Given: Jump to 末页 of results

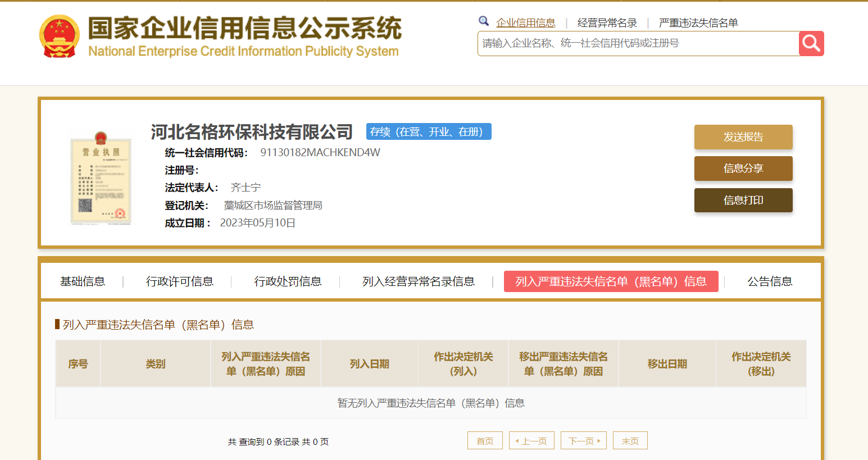Looking at the screenshot, I should (630, 441).
